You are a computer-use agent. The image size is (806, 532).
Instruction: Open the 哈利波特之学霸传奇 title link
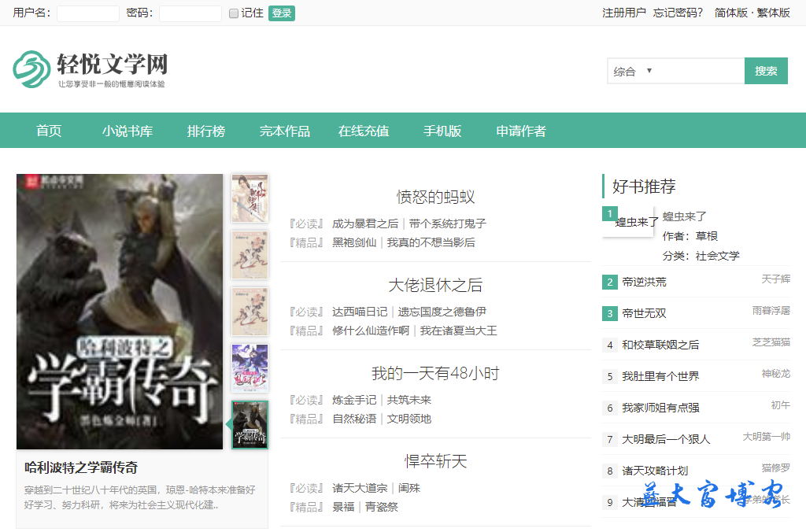[81, 467]
